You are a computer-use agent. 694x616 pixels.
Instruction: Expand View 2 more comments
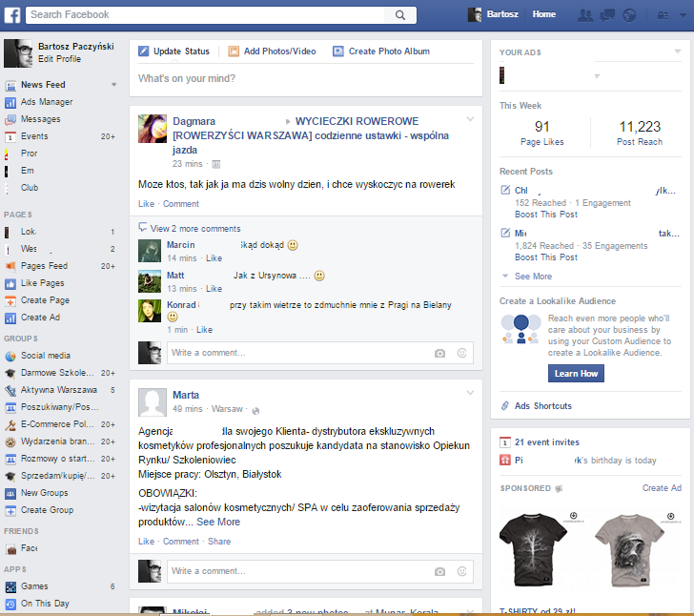click(x=195, y=229)
